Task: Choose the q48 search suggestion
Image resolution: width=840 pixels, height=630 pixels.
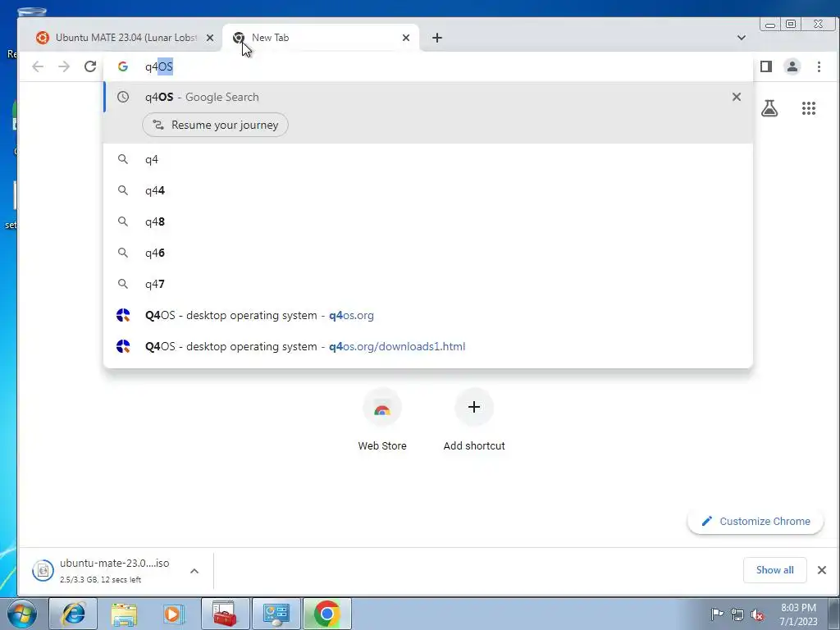Action: (427, 221)
